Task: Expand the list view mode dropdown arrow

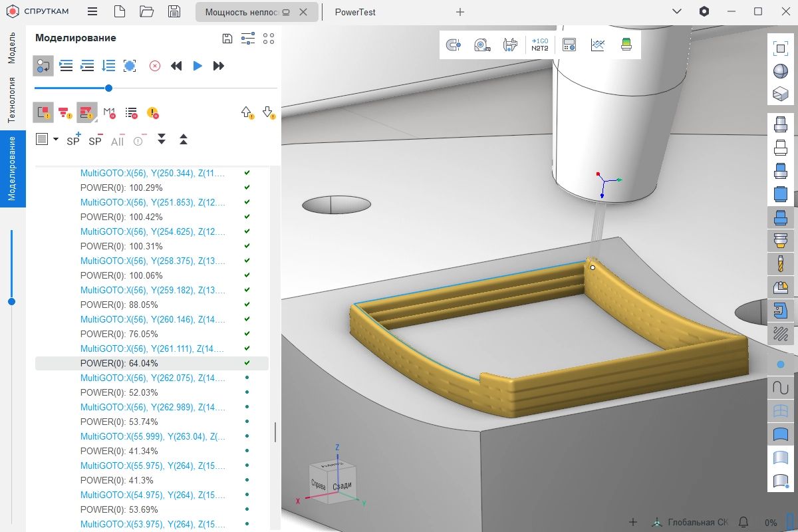Action: (56, 140)
